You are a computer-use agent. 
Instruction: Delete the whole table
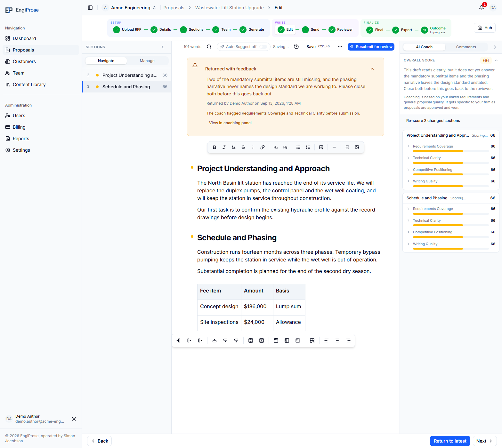312,340
